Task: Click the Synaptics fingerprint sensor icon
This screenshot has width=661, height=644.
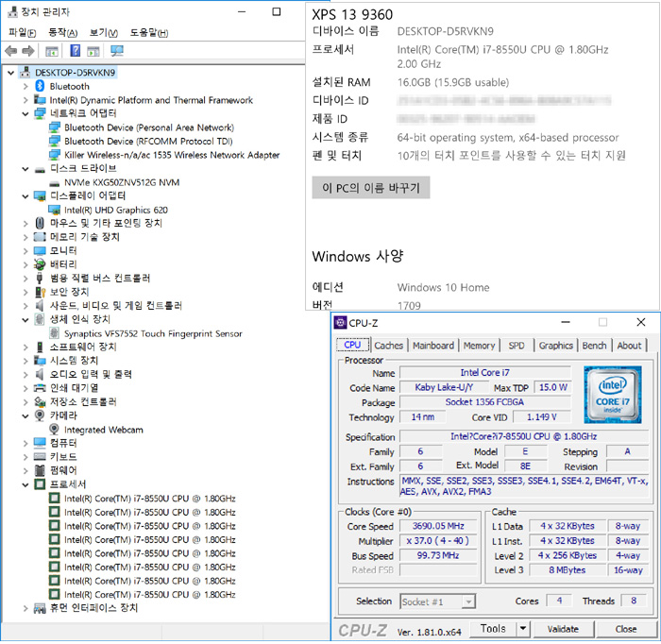Action: tap(54, 333)
